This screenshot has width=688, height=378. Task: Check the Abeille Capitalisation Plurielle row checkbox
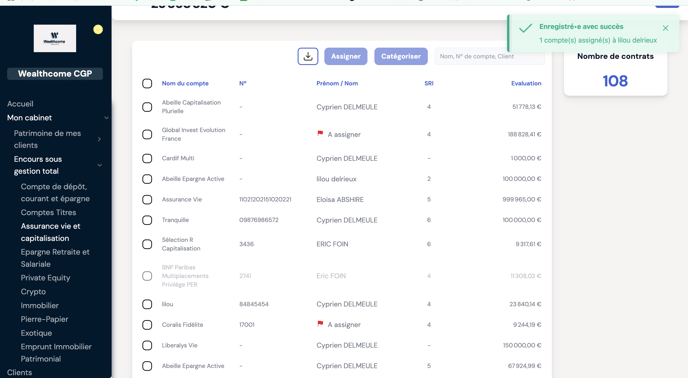pyautogui.click(x=147, y=107)
